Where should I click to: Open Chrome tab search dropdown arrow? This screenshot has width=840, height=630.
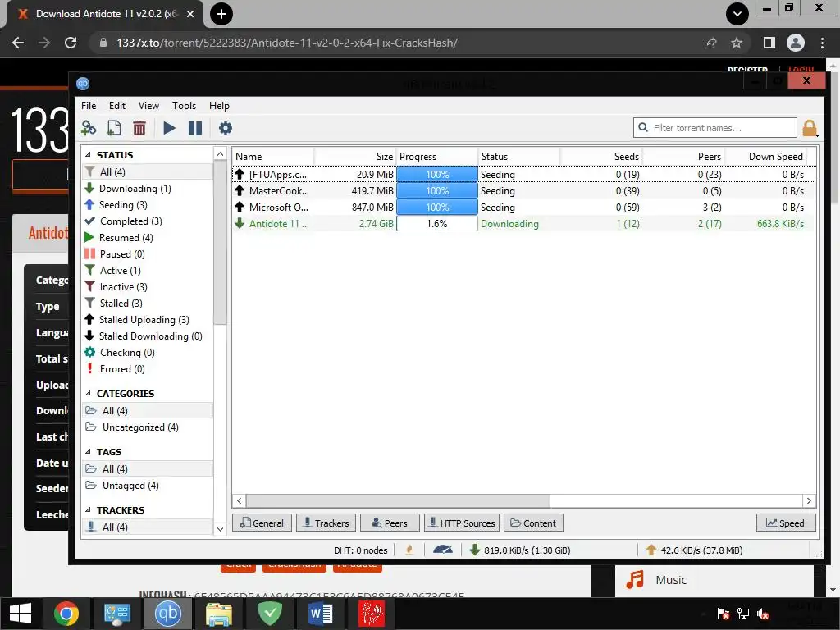pos(737,14)
